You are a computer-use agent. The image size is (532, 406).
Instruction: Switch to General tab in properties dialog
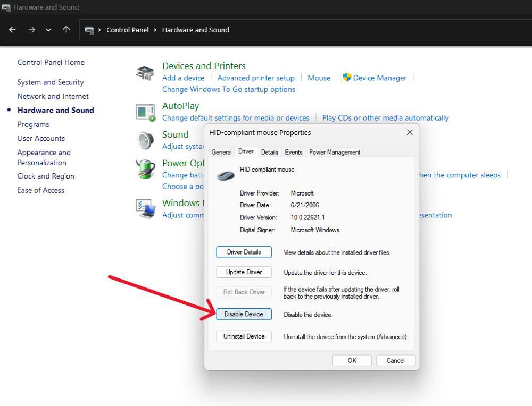[221, 152]
